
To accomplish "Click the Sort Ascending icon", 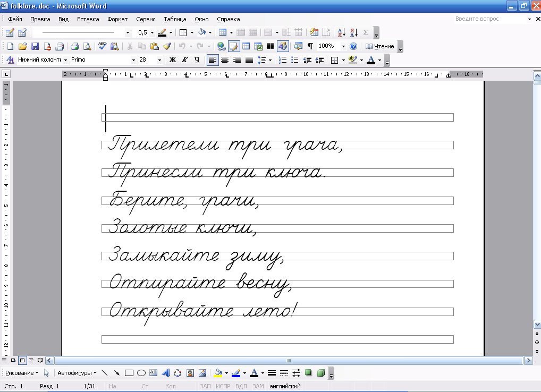I will tap(341, 32).
